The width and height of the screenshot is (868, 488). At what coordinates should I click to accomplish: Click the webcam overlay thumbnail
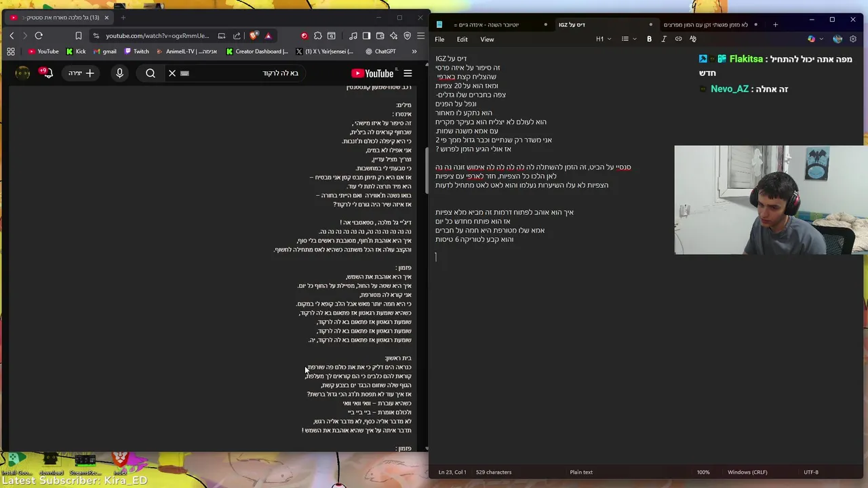click(x=771, y=200)
